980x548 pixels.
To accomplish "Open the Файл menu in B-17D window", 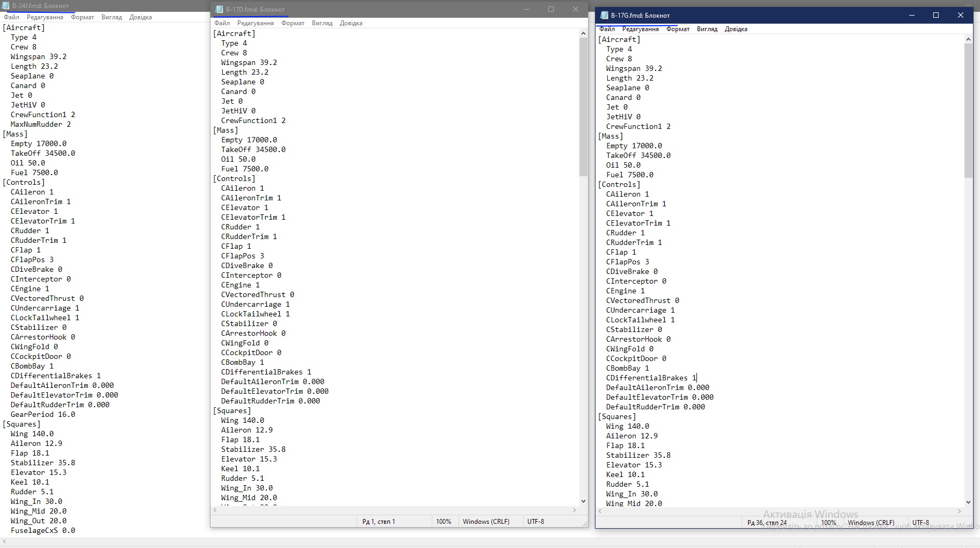I will coord(222,23).
